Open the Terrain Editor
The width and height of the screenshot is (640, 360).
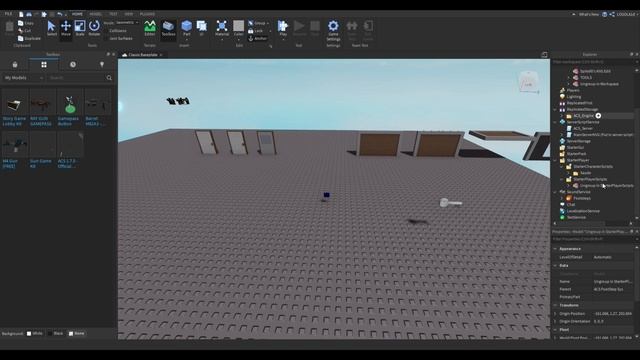coord(150,28)
